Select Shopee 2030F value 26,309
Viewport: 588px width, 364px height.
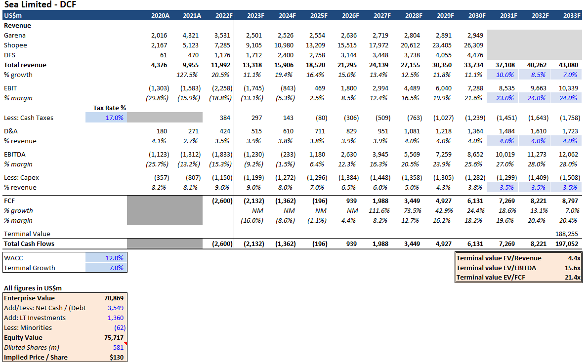474,45
